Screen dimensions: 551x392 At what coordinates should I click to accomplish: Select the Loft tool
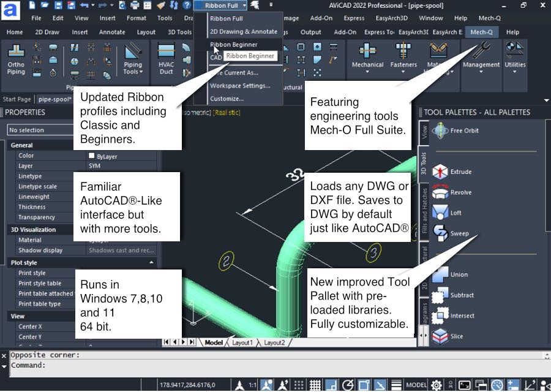tap(440, 213)
